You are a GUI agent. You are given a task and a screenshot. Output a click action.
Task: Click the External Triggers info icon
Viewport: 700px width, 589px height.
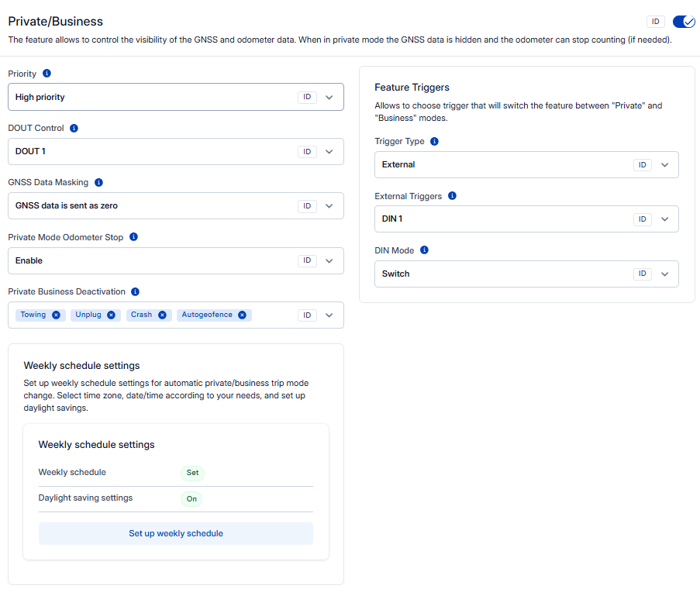tap(452, 196)
